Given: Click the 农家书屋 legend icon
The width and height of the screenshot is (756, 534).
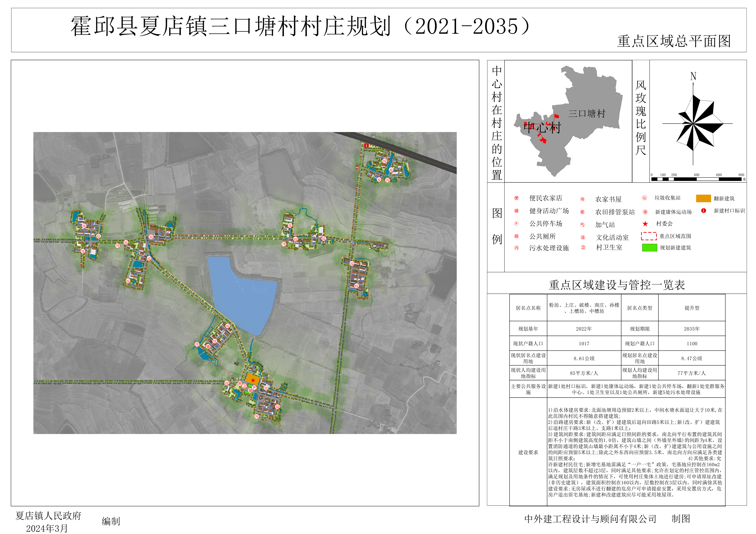Looking at the screenshot, I should 582,199.
